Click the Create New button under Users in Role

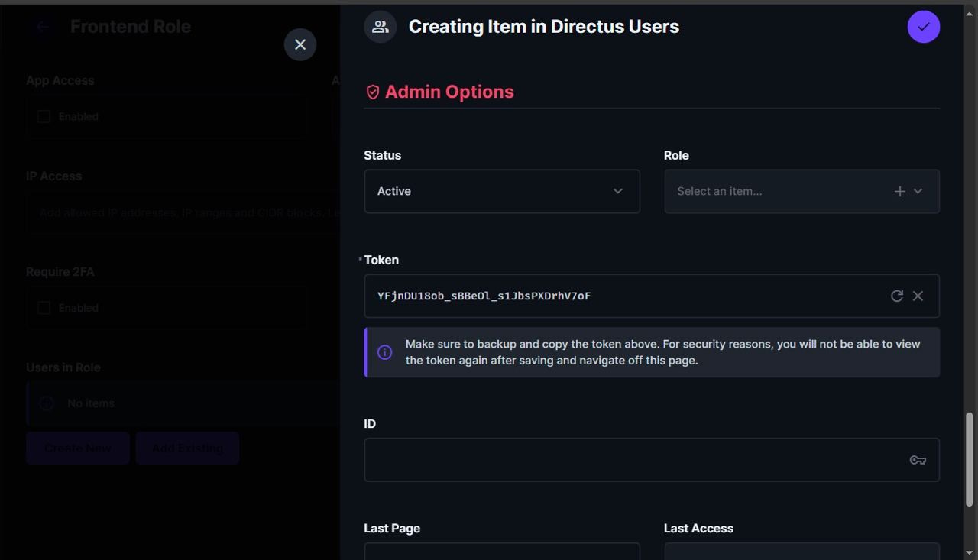(77, 448)
